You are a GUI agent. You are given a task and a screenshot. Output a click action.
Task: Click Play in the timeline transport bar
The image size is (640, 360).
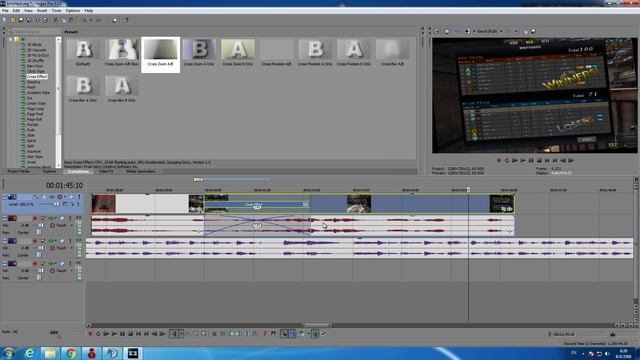tap(114, 334)
